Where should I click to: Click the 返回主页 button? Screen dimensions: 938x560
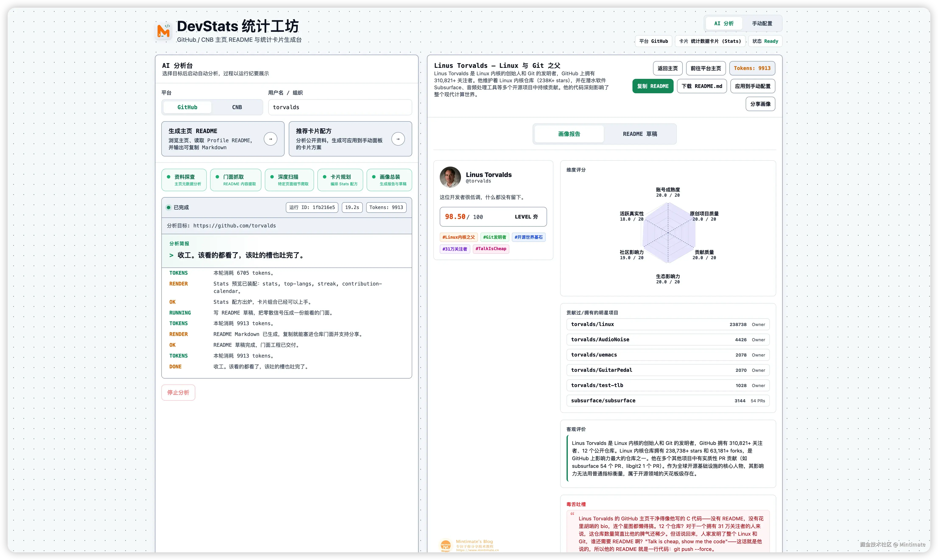[667, 68]
